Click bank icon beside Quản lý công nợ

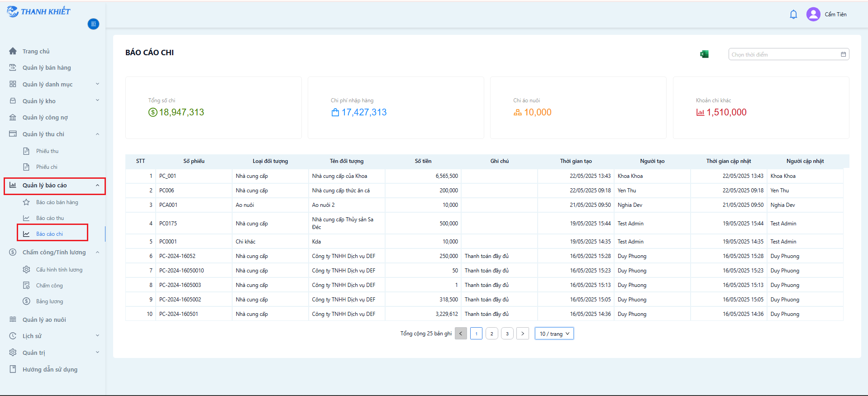pyautogui.click(x=13, y=117)
